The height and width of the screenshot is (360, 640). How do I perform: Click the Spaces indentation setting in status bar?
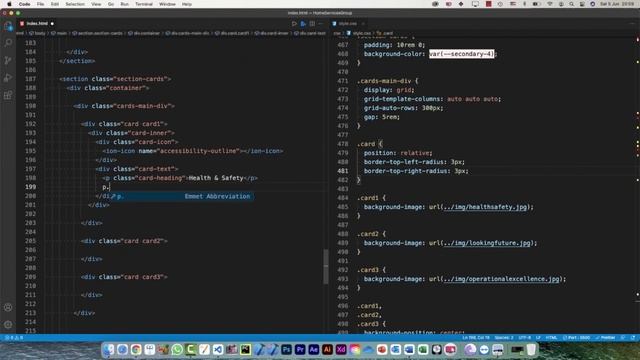[504, 338]
